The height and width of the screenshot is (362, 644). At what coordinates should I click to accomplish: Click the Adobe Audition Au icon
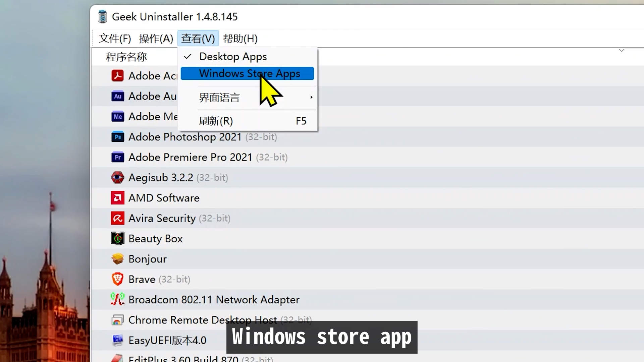click(117, 96)
